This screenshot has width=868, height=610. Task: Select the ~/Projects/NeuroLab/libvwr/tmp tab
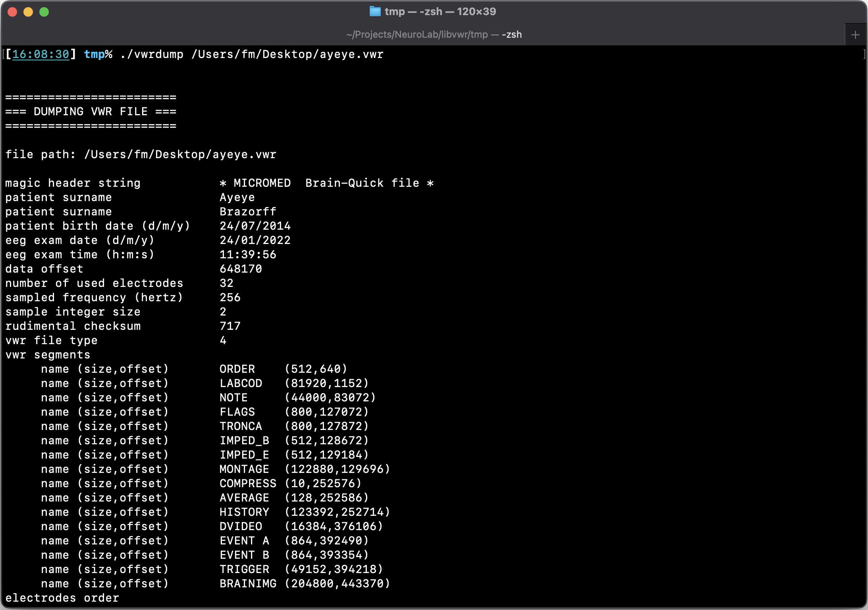coord(434,35)
